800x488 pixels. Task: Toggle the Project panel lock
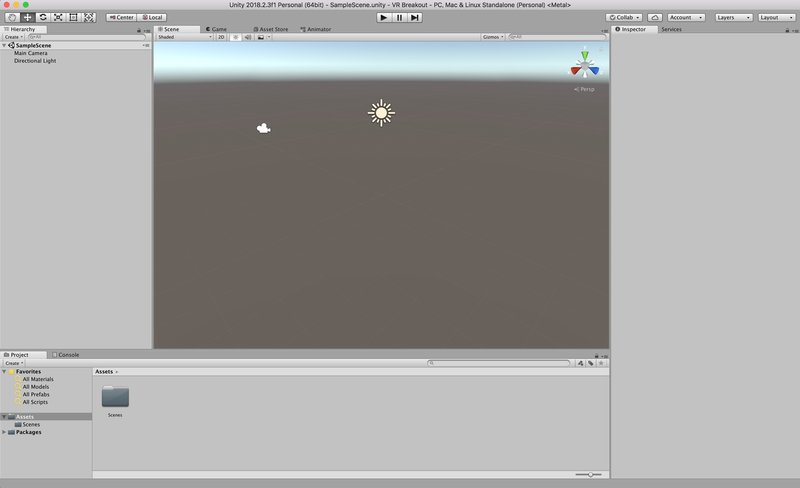(x=596, y=355)
